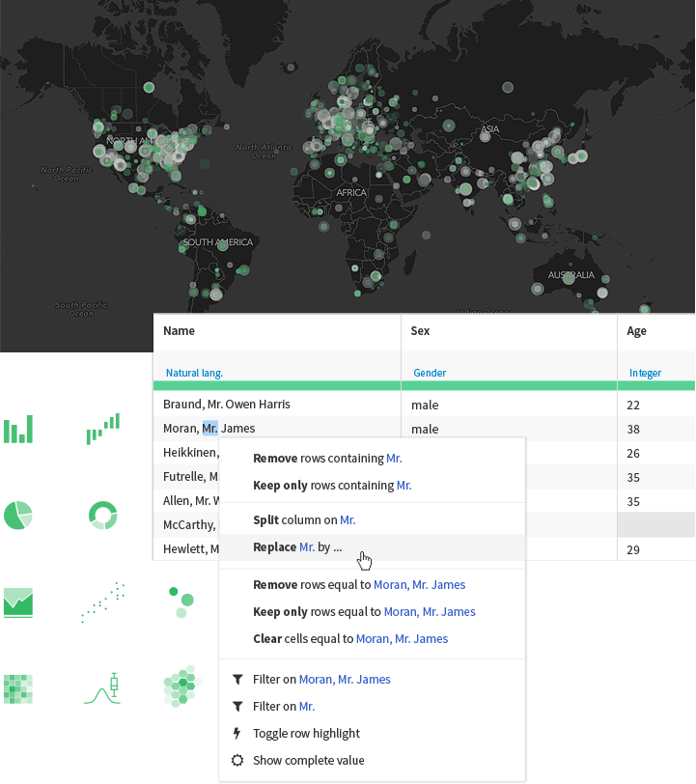Select the distribution curve boxplot icon
The image size is (696, 784).
point(101,687)
